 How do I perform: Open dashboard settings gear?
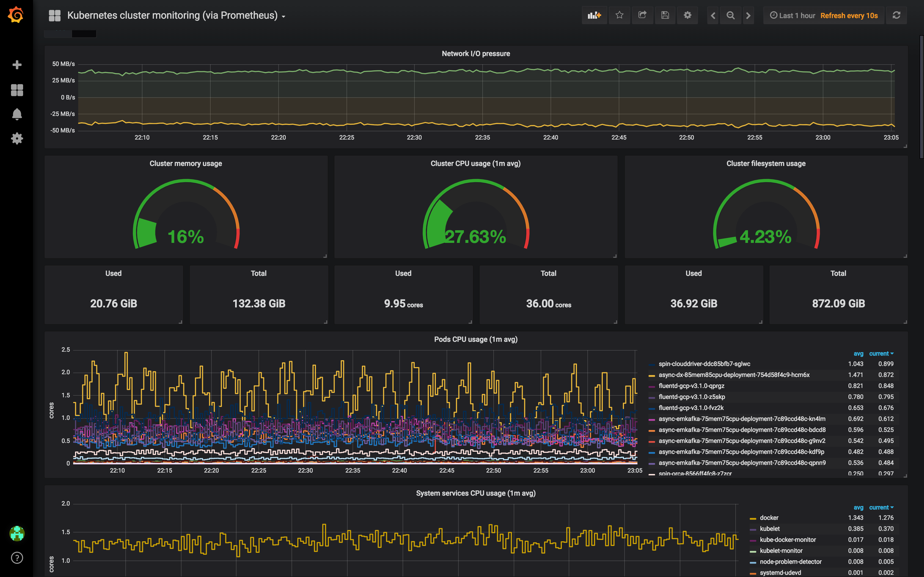687,15
